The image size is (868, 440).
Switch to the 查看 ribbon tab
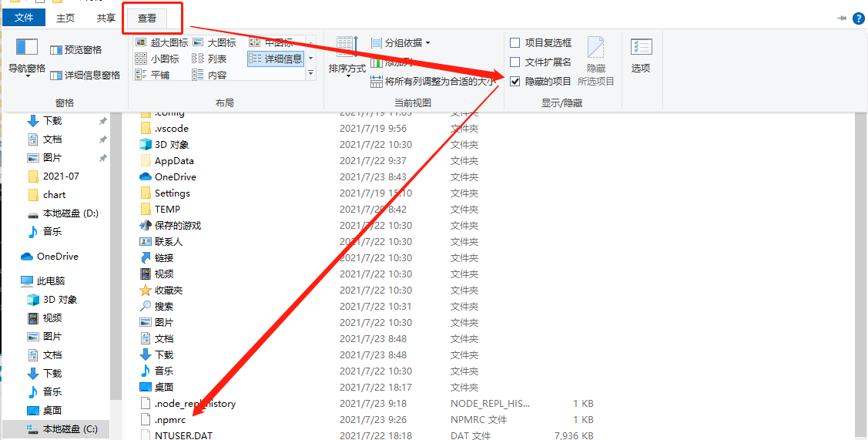[146, 18]
